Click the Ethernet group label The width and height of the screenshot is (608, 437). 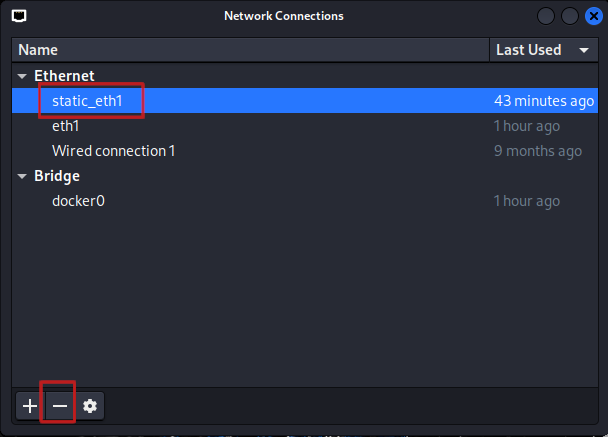click(64, 76)
